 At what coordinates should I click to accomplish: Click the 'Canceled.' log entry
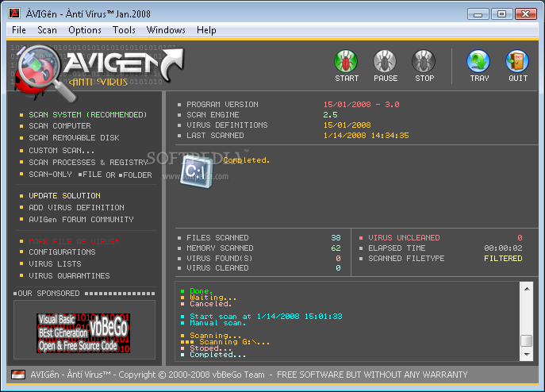pos(211,304)
